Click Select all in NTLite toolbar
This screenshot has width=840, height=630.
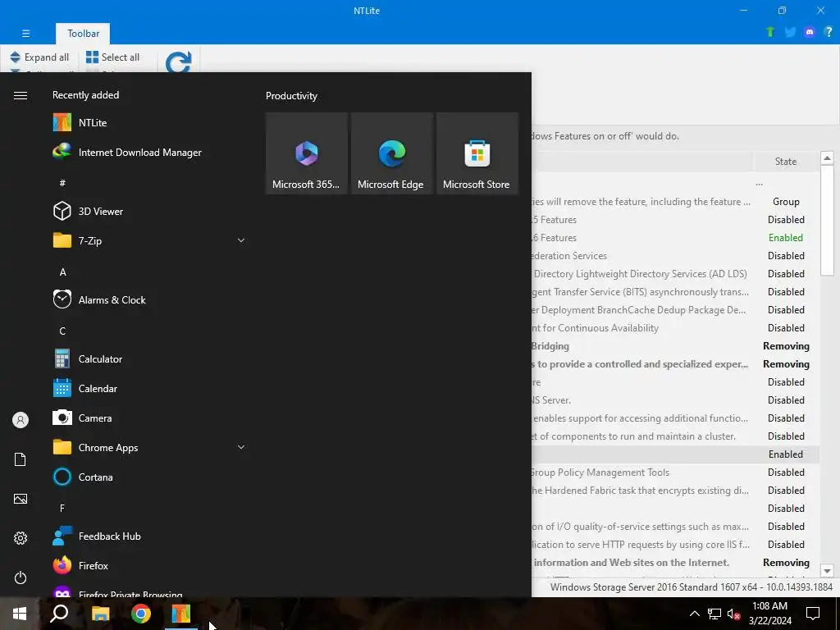(113, 57)
